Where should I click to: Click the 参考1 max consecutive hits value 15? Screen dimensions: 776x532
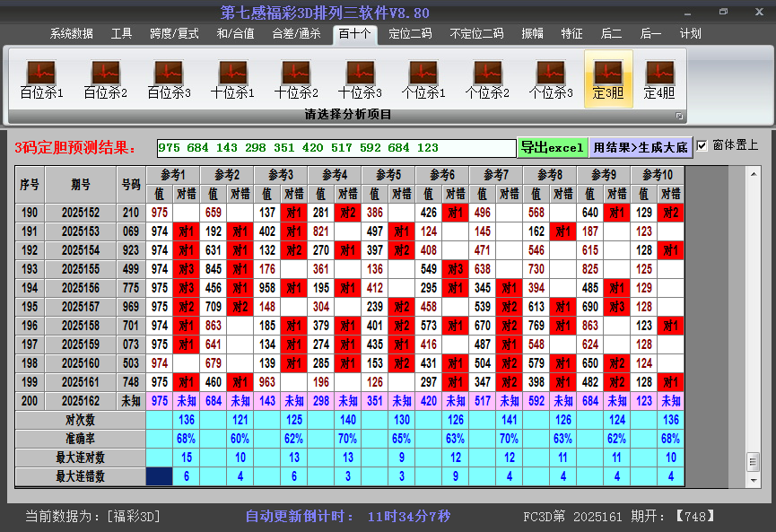click(186, 458)
